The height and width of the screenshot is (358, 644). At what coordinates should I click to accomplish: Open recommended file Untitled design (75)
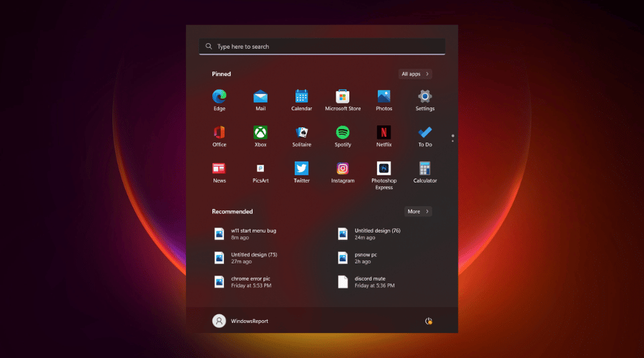click(x=245, y=258)
